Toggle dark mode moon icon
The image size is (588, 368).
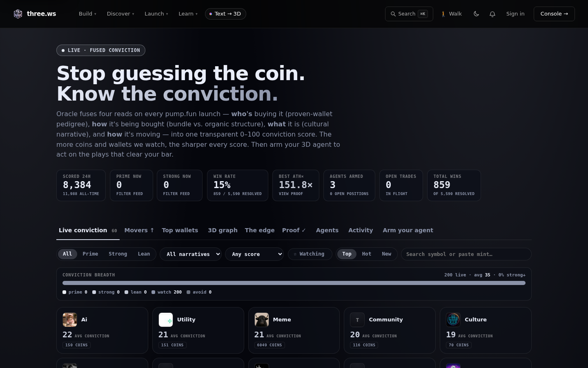(476, 14)
